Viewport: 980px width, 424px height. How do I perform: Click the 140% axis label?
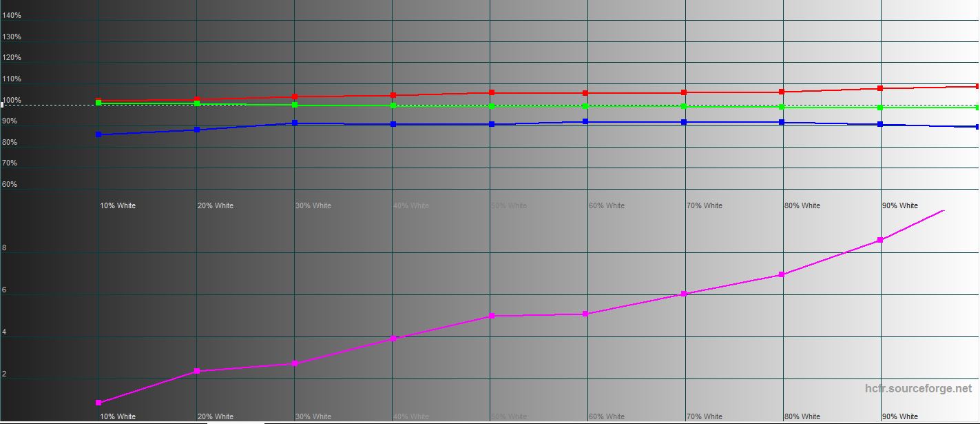(12, 16)
